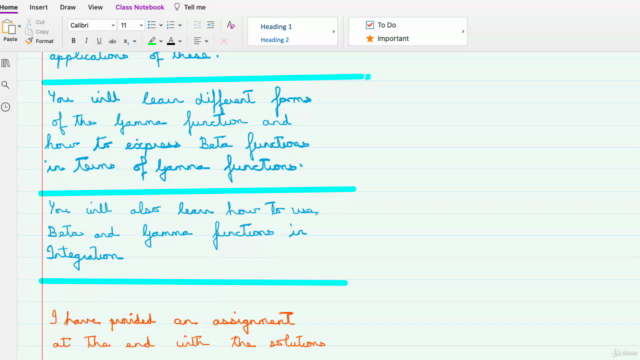Click the pink delete X icon
640x360 pixels.
(224, 41)
